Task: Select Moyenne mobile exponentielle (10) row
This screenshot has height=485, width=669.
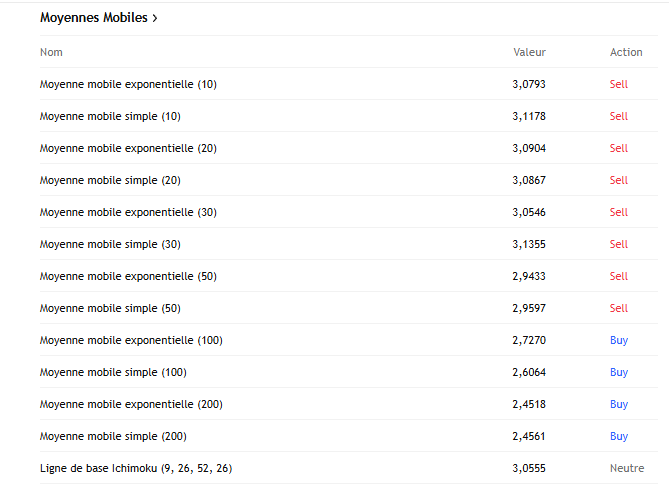Action: point(128,84)
